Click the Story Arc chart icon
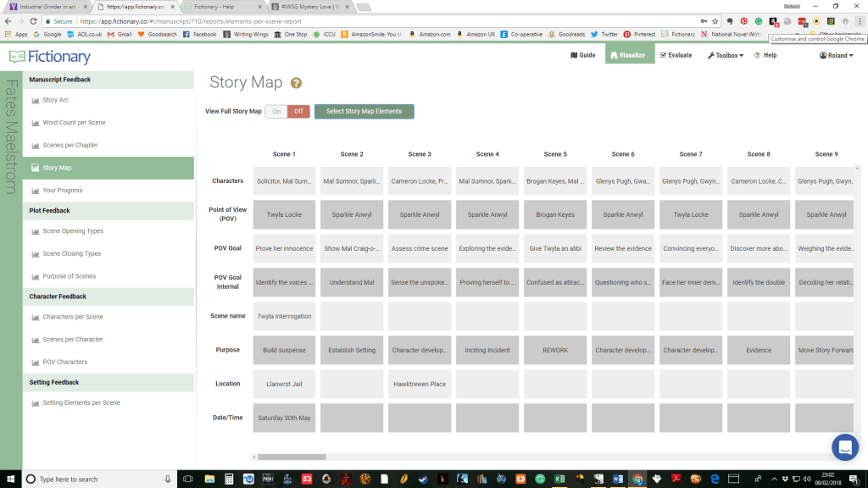The width and height of the screenshot is (868, 488). [36, 101]
